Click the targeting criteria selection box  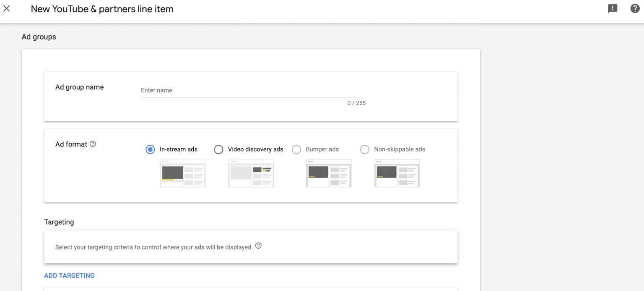(250, 247)
